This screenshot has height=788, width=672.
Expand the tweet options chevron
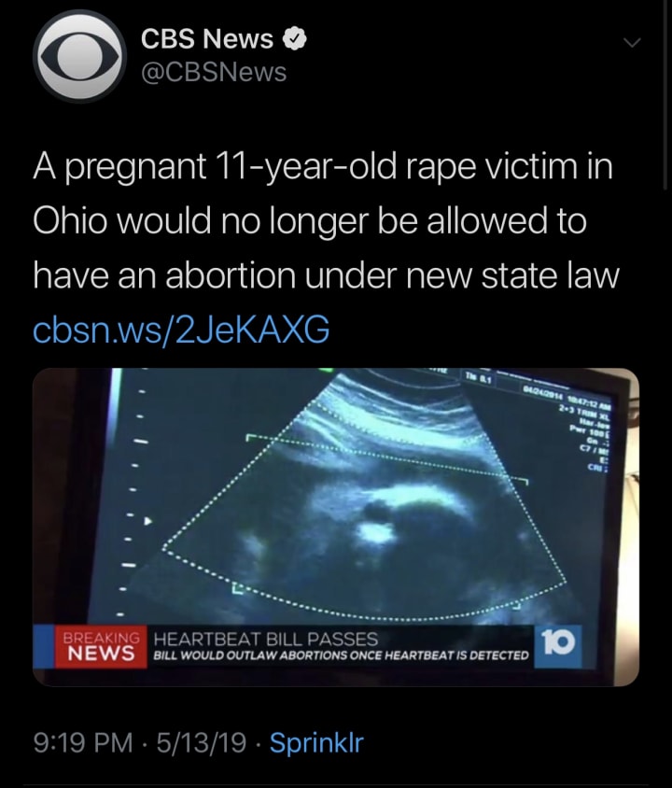[632, 43]
